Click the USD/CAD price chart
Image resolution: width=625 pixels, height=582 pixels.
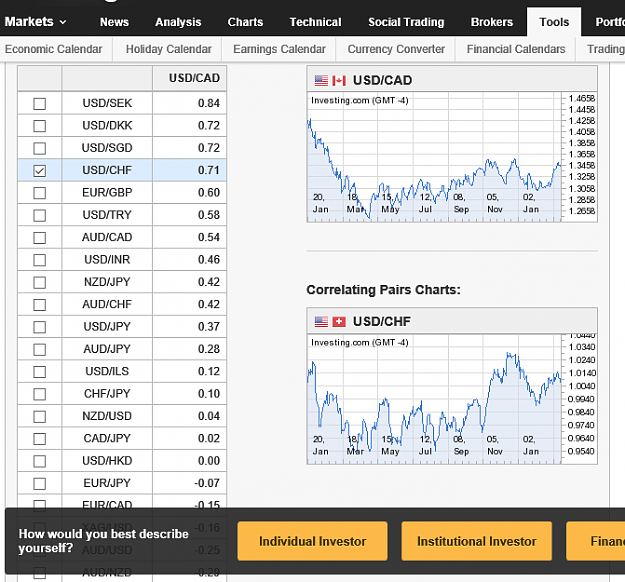[452, 157]
